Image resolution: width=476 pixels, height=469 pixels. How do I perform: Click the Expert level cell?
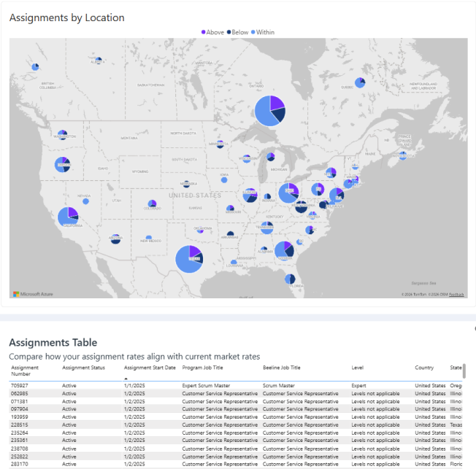(358, 386)
